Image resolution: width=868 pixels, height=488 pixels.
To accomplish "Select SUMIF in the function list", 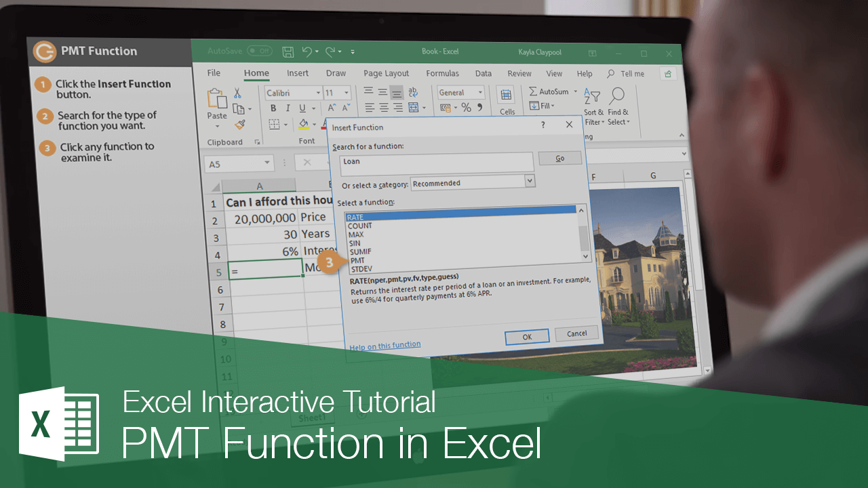I will (360, 251).
